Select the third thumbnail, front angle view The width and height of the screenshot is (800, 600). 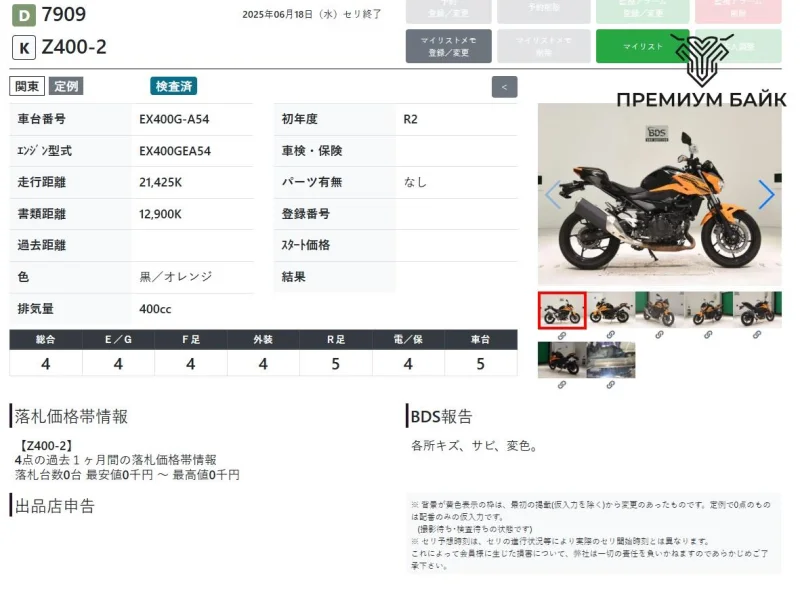(x=659, y=309)
